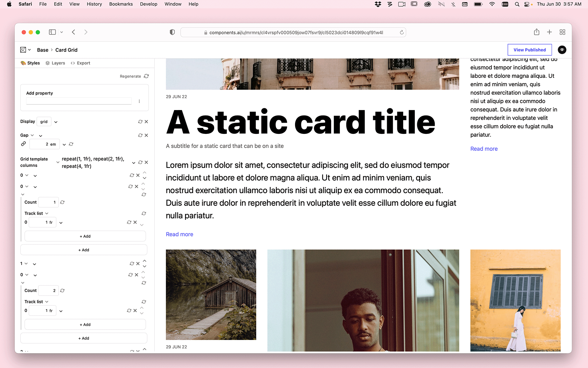The height and width of the screenshot is (368, 588).
Task: Open Safari sidebar toggle
Action: (52, 32)
